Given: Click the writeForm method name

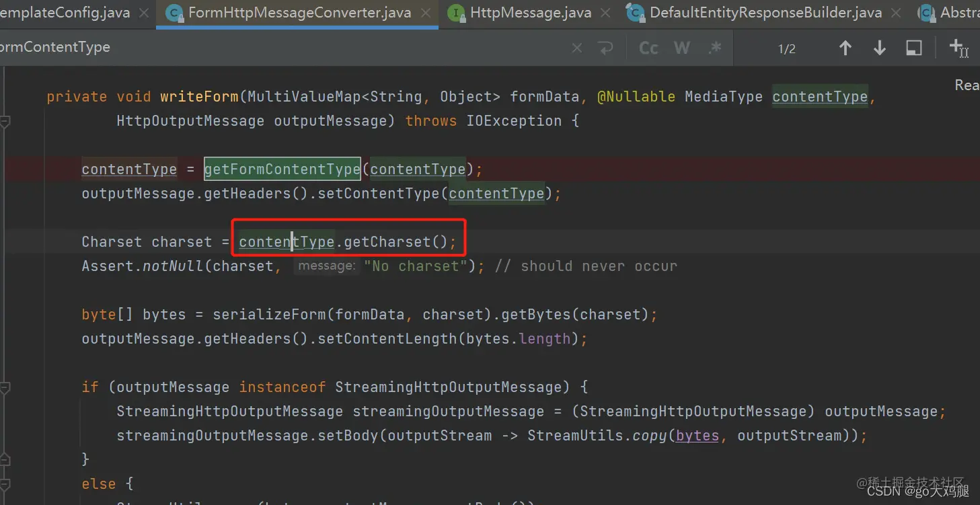Looking at the screenshot, I should click(x=199, y=97).
